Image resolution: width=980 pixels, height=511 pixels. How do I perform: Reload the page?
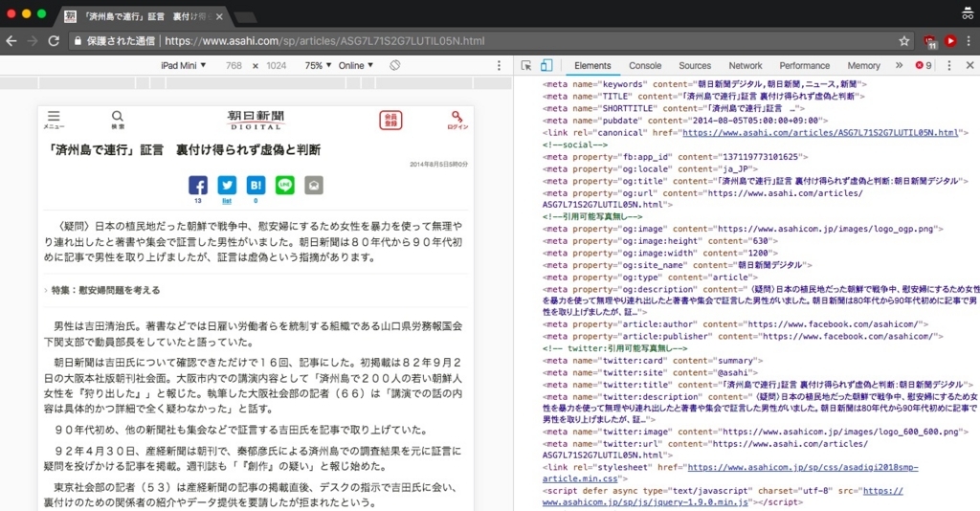(54, 40)
